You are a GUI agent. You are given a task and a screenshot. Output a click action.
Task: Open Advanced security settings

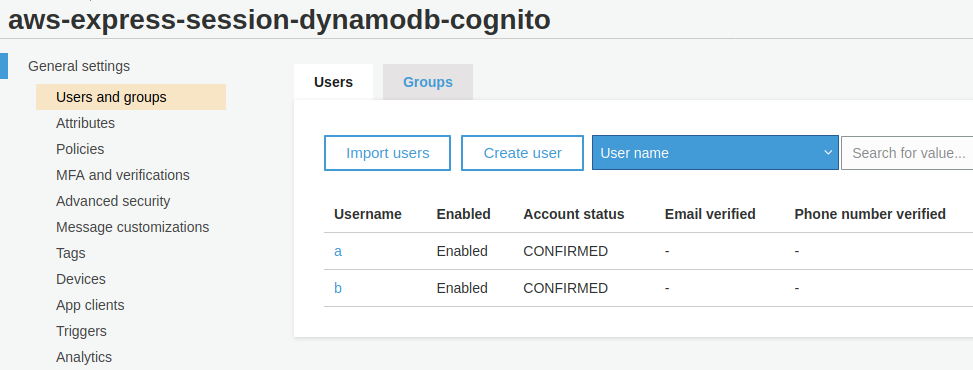(113, 201)
